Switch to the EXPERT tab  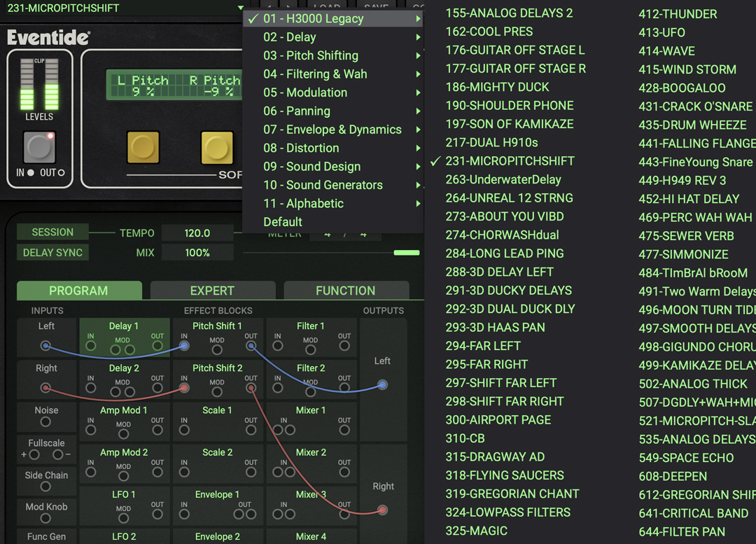212,291
